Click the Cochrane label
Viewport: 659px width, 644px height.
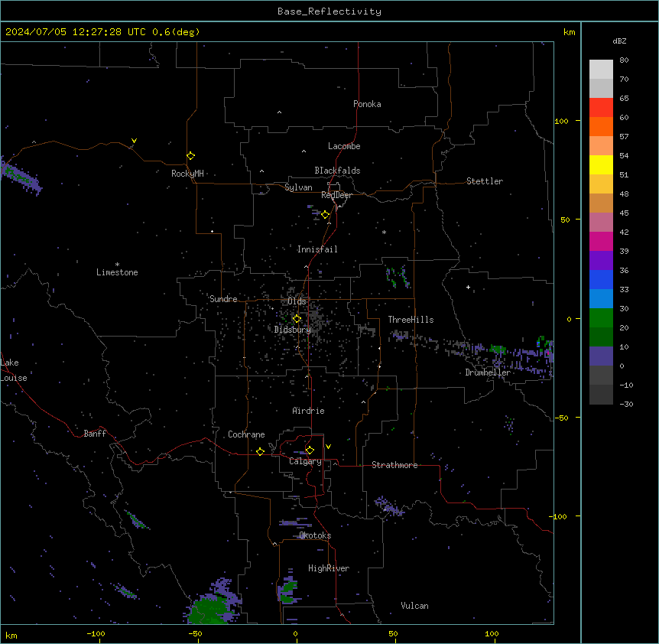point(246,434)
